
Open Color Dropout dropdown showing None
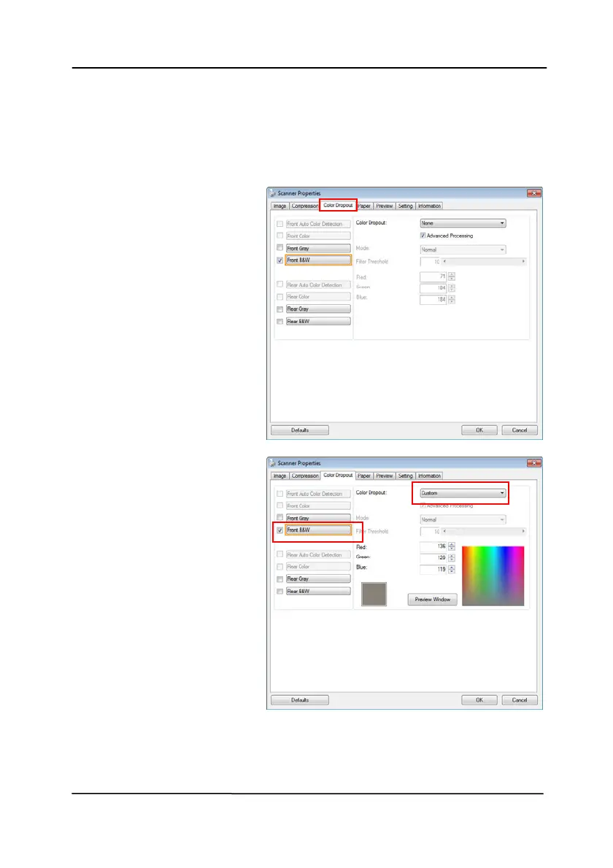coord(463,223)
